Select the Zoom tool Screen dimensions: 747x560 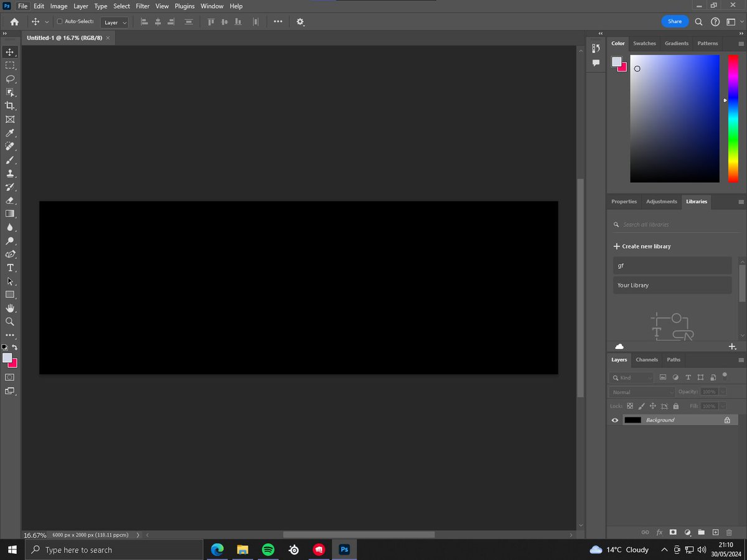tap(10, 322)
